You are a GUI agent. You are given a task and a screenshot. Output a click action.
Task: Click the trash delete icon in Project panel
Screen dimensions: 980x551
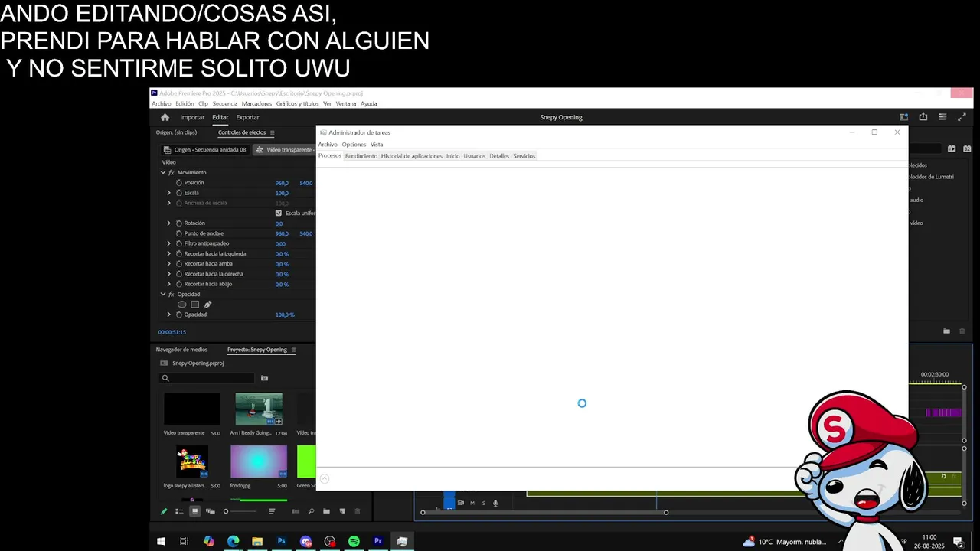coord(358,511)
